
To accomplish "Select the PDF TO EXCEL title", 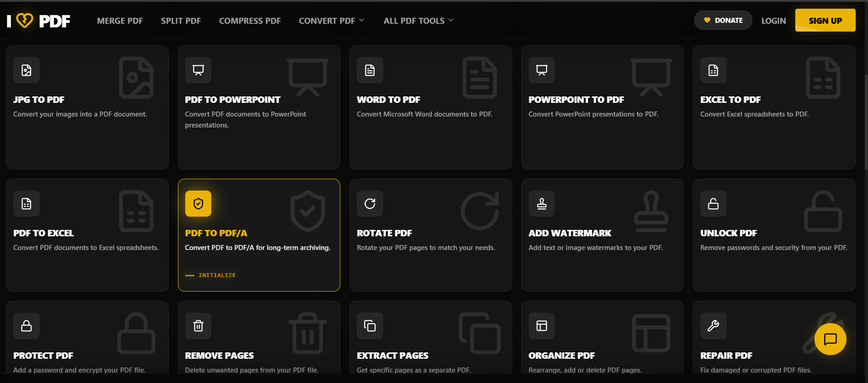I will (x=43, y=233).
